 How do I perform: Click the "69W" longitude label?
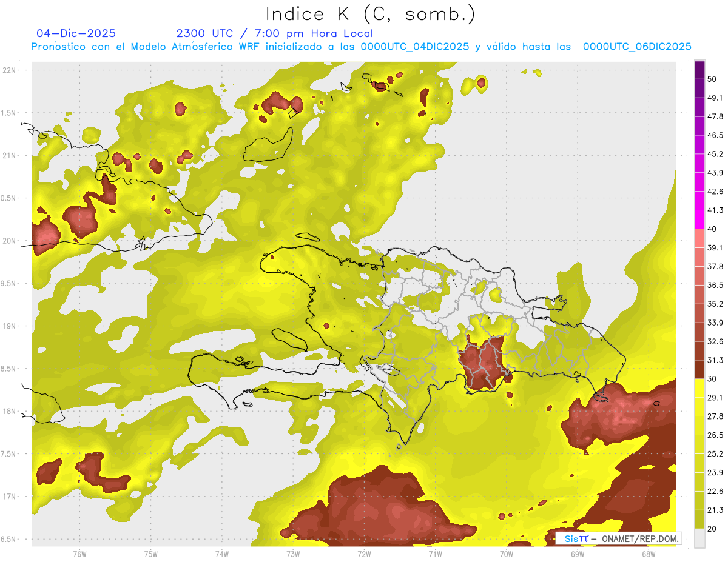tap(577, 554)
